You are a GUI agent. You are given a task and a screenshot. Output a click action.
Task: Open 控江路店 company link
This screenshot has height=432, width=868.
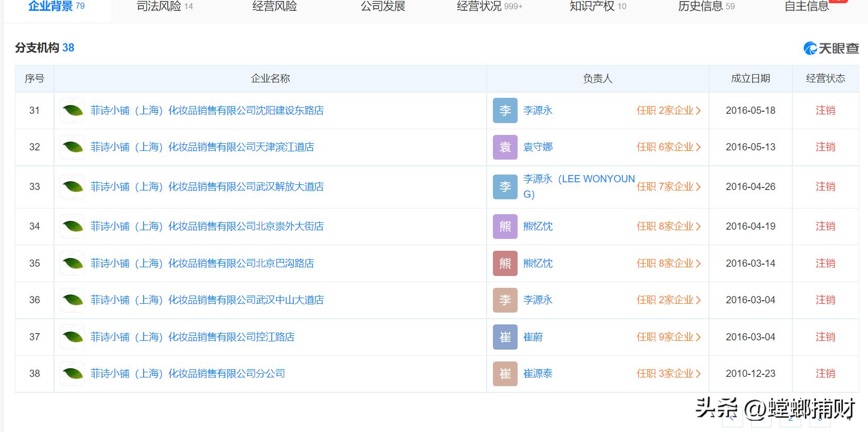click(x=192, y=337)
